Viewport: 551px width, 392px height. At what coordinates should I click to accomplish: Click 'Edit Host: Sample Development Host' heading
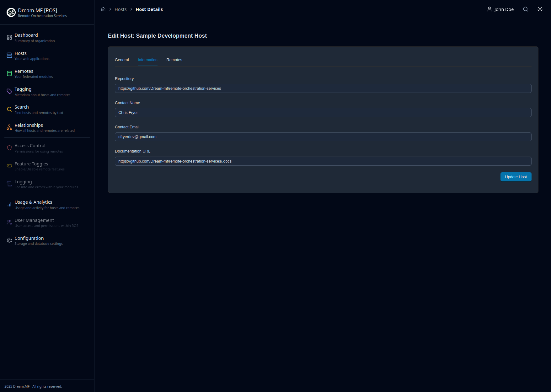pos(157,36)
